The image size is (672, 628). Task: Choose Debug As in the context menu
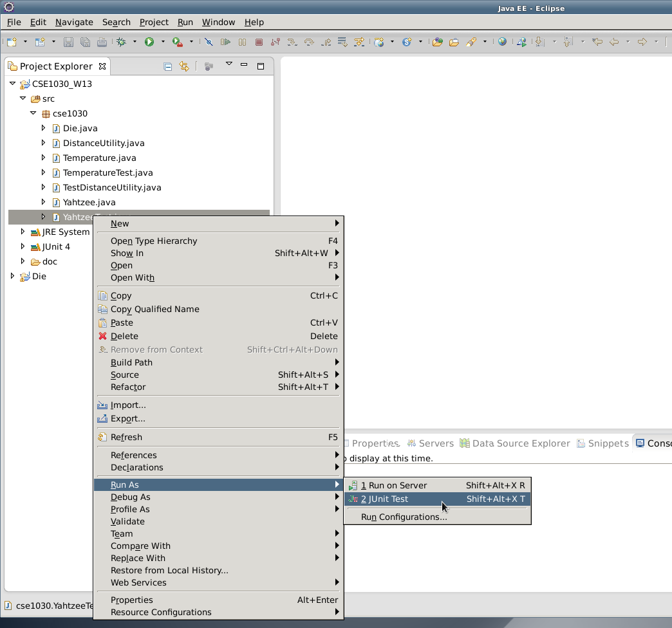(219, 497)
